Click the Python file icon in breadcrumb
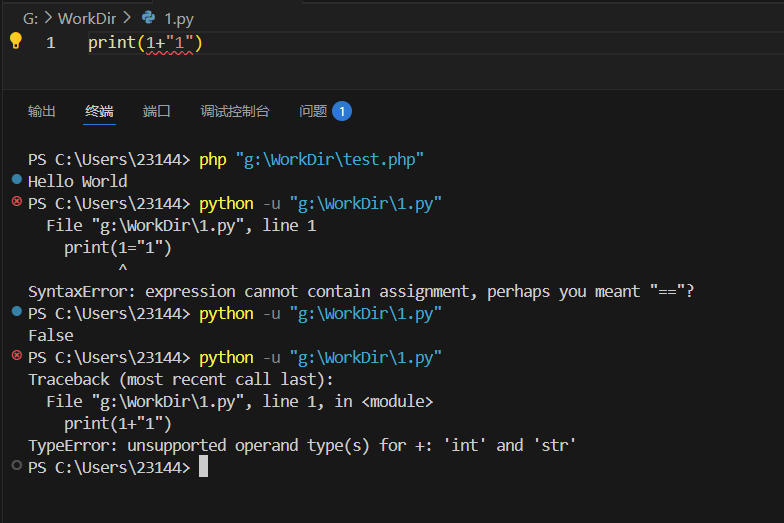Screen dimensions: 784x523 tap(149, 17)
